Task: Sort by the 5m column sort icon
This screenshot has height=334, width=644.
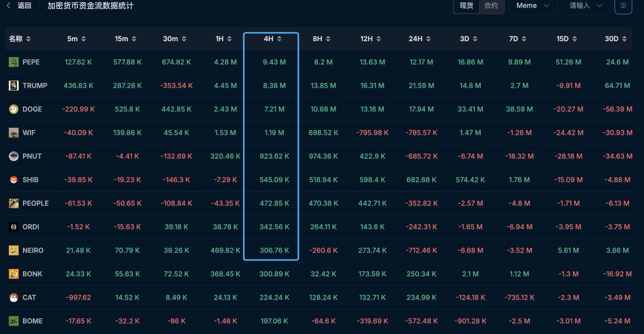Action: [x=83, y=39]
